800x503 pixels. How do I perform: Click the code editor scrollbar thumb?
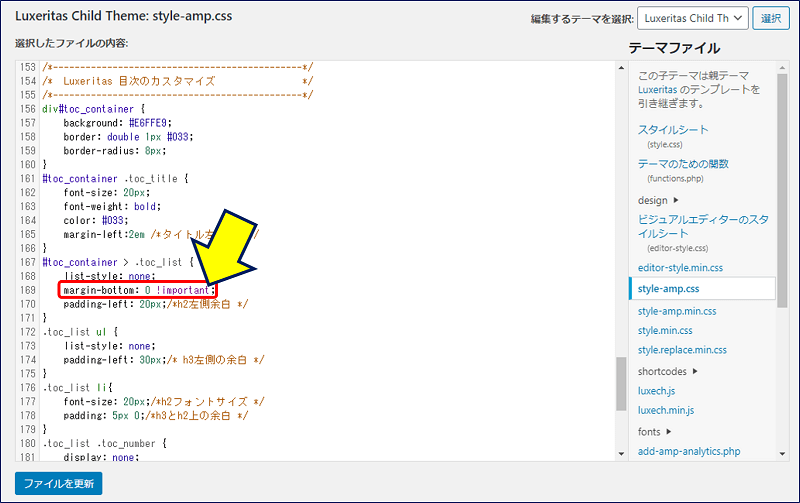click(621, 384)
